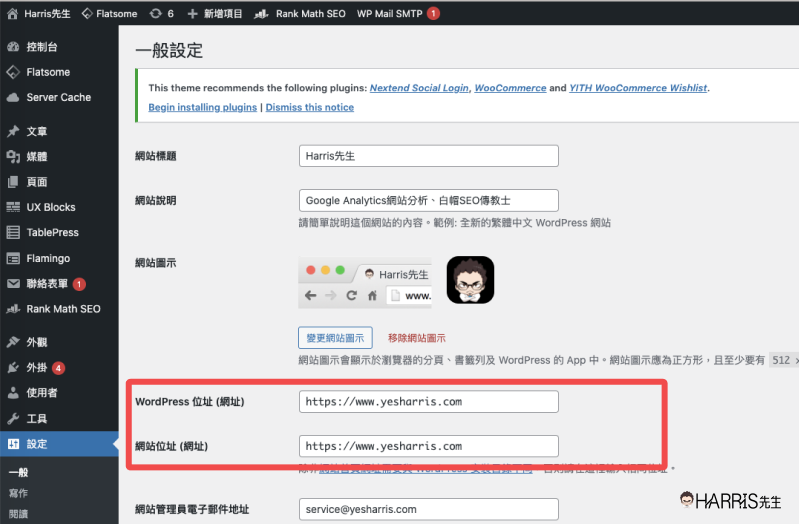
Task: Click the 移除網站圖示 link
Action: click(x=416, y=338)
